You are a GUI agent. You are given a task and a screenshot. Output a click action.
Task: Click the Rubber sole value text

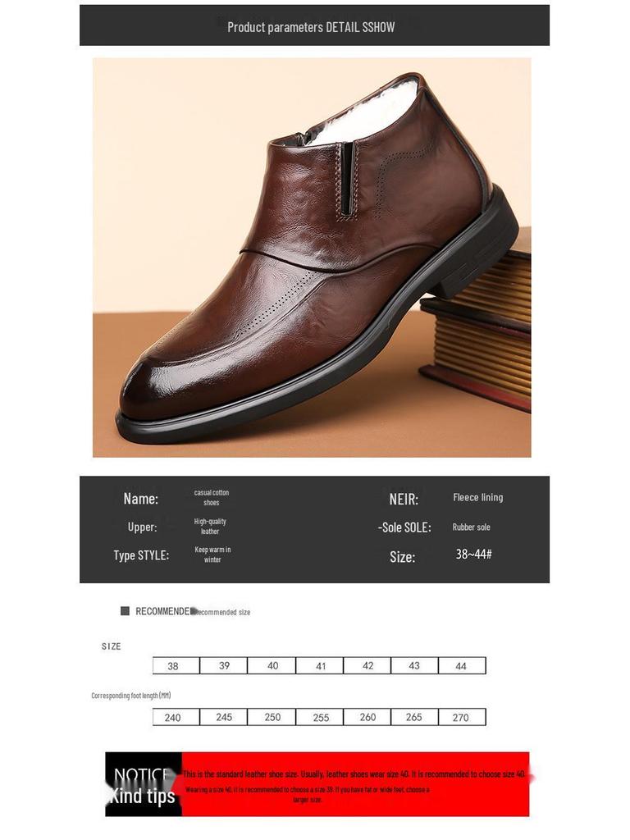pyautogui.click(x=472, y=527)
